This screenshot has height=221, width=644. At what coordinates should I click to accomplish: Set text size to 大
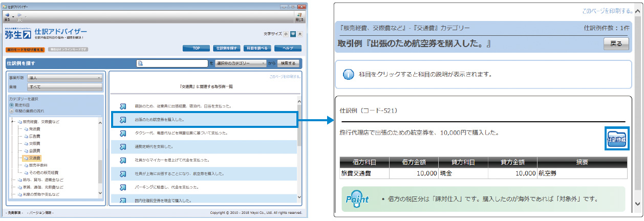300,34
